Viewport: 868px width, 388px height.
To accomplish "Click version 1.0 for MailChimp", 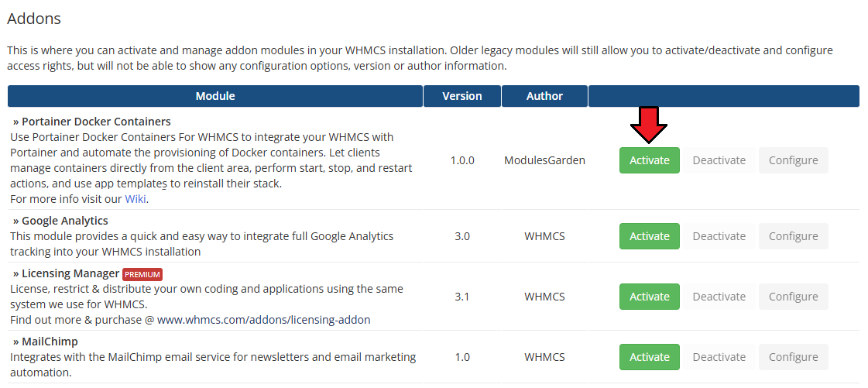I will [x=462, y=357].
